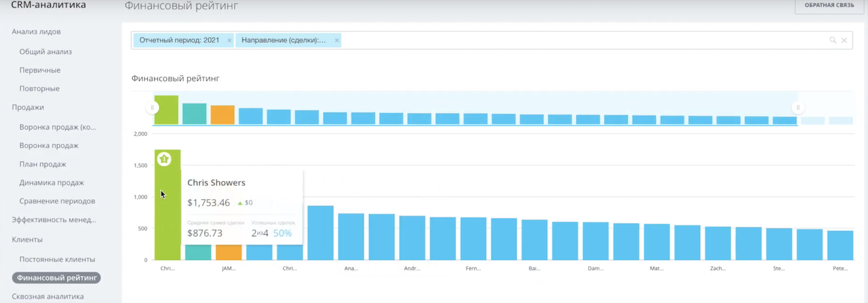
Task: Click inside the filter search field
Action: [x=584, y=40]
